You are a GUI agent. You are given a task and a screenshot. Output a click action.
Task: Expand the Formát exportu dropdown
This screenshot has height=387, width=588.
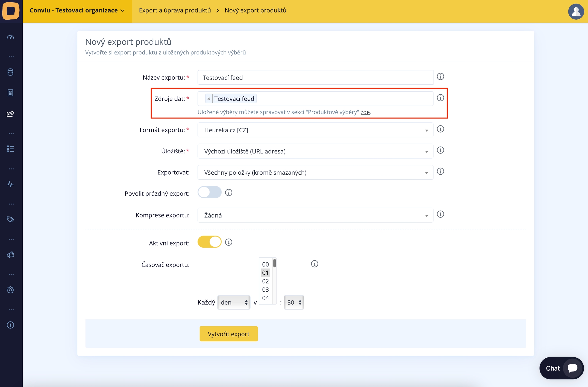click(315, 130)
